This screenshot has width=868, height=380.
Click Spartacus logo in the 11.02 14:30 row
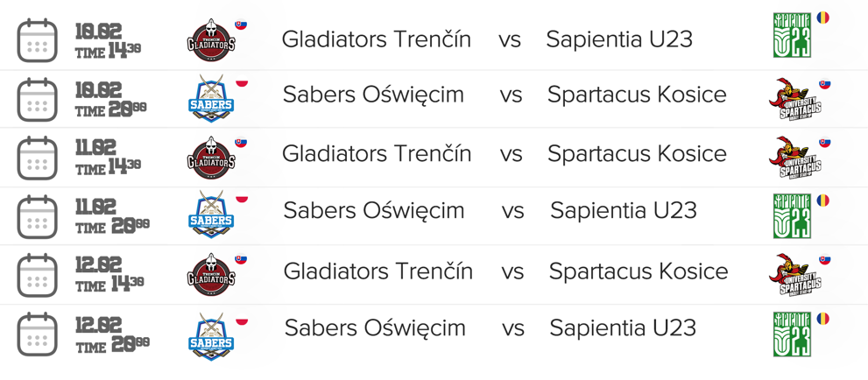coord(794,158)
